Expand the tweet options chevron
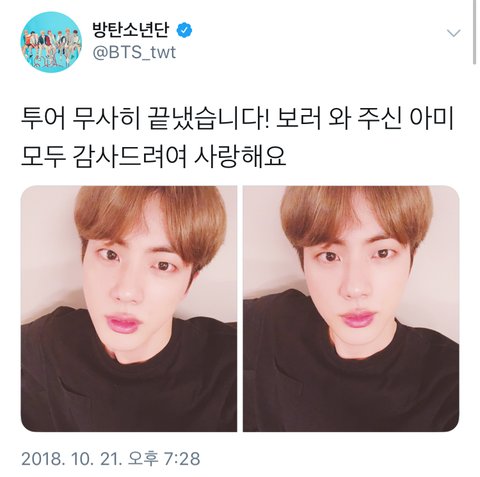The width and height of the screenshot is (480, 477). 453,33
